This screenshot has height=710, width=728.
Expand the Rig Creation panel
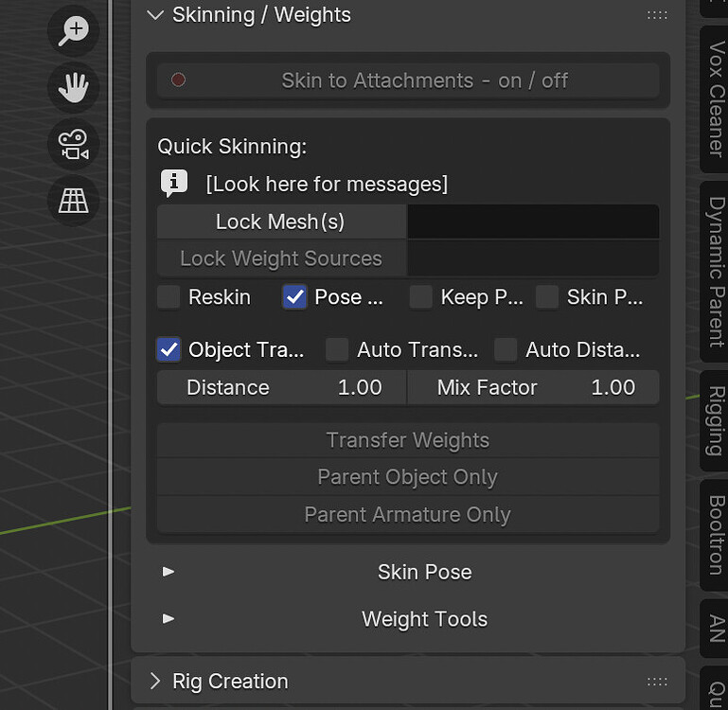click(x=155, y=682)
